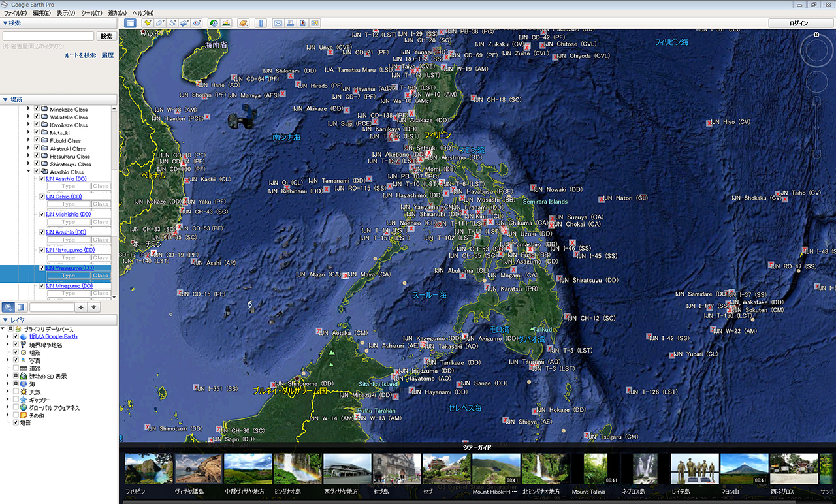Expand the Wakatake Class folder
This screenshot has height=504, width=836.
click(x=29, y=117)
